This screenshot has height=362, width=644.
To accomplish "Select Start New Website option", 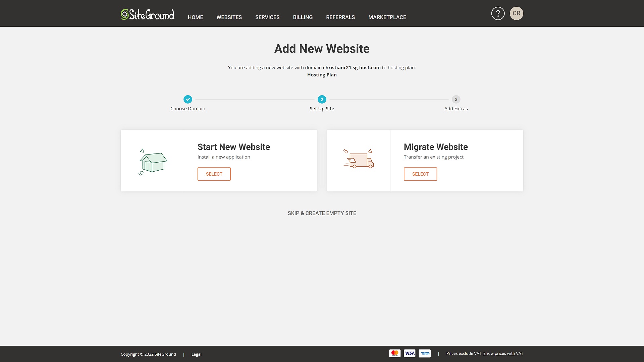I will click(214, 174).
